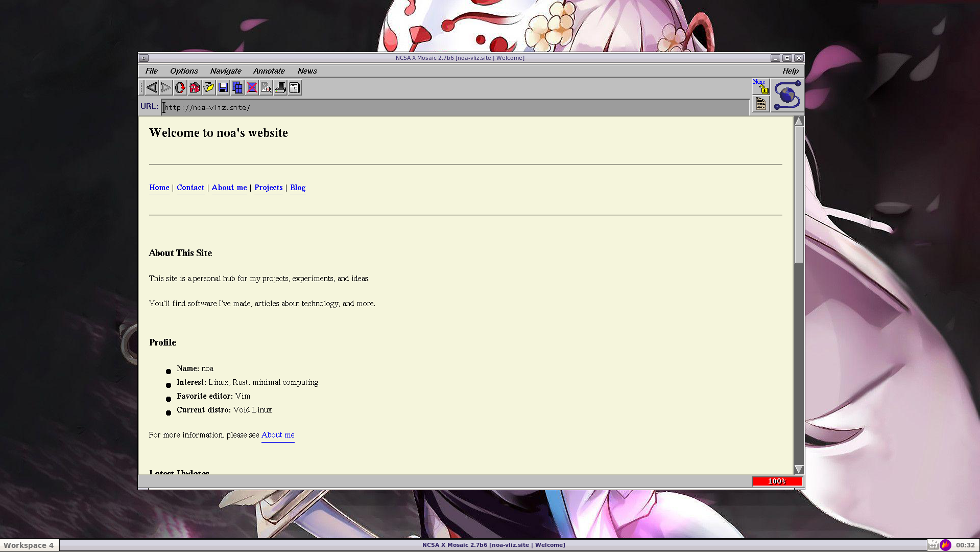The height and width of the screenshot is (552, 980).
Task: Print the page using the printer icon
Action: coord(280,88)
